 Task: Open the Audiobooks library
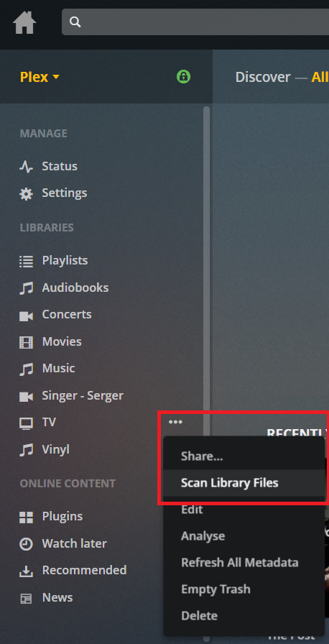[75, 287]
